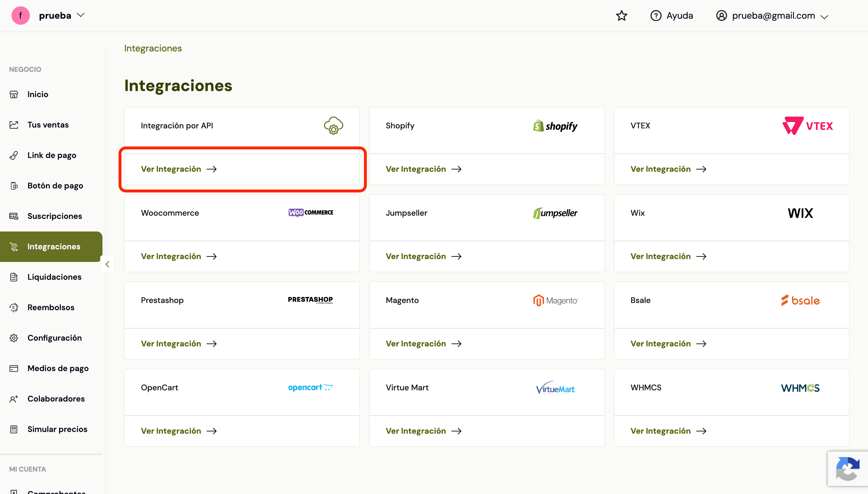
Task: Open the prueba@gmail.com user menu
Action: (x=772, y=16)
